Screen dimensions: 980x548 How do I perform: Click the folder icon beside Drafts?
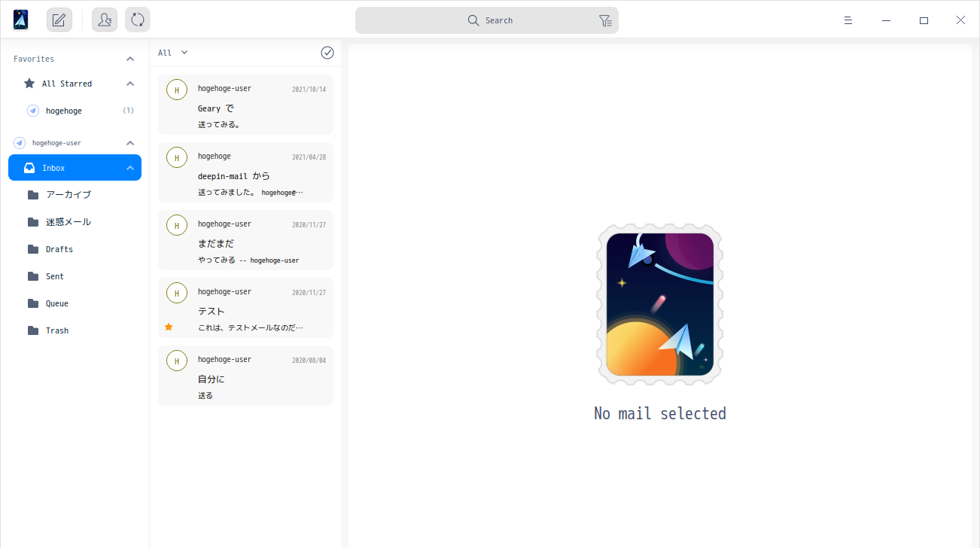(33, 249)
